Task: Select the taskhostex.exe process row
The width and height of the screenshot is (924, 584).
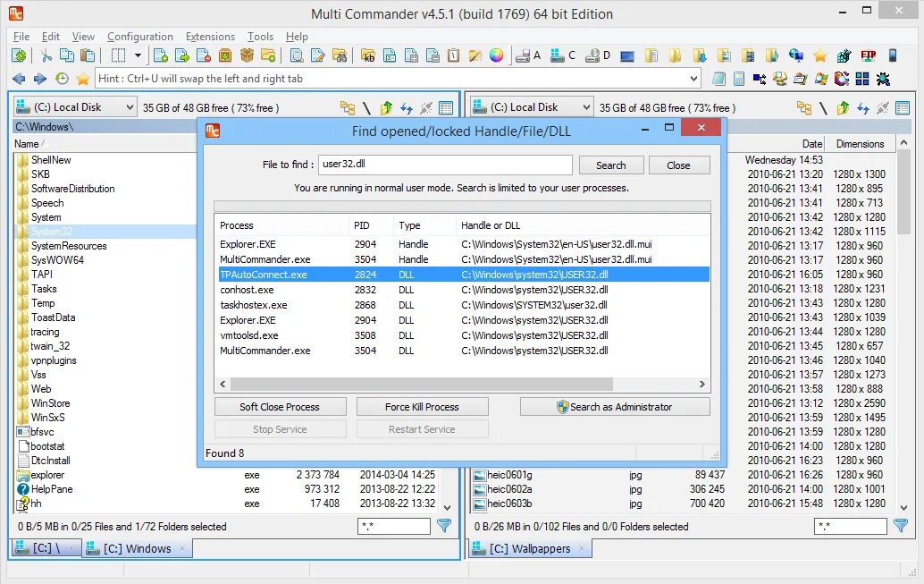Action: pyautogui.click(x=463, y=305)
